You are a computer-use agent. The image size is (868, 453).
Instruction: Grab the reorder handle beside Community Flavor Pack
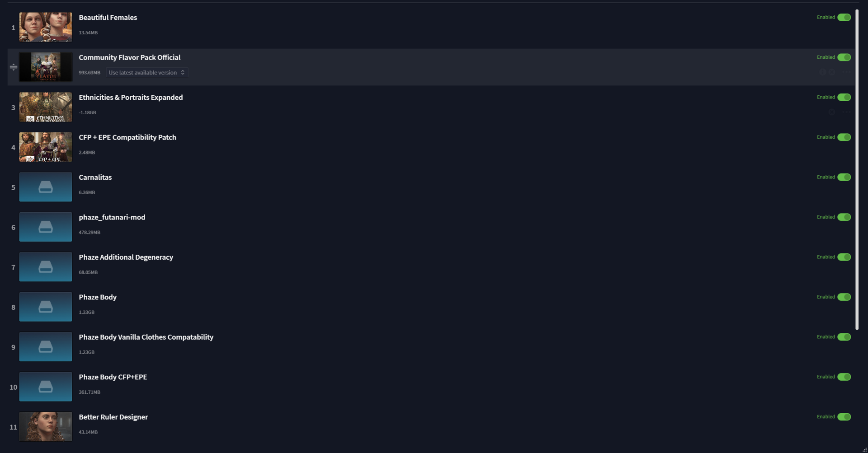pos(14,67)
